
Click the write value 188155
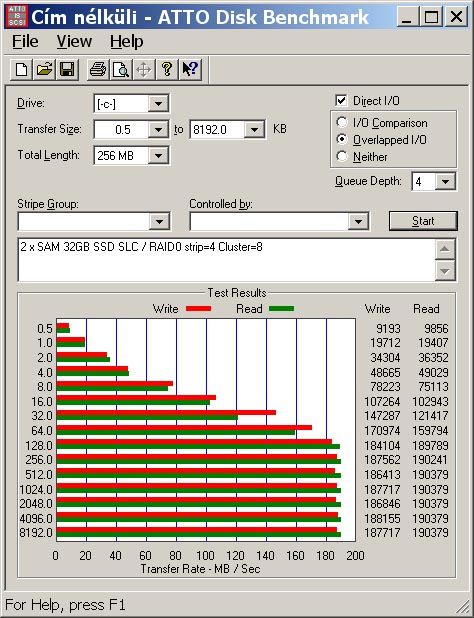click(382, 518)
